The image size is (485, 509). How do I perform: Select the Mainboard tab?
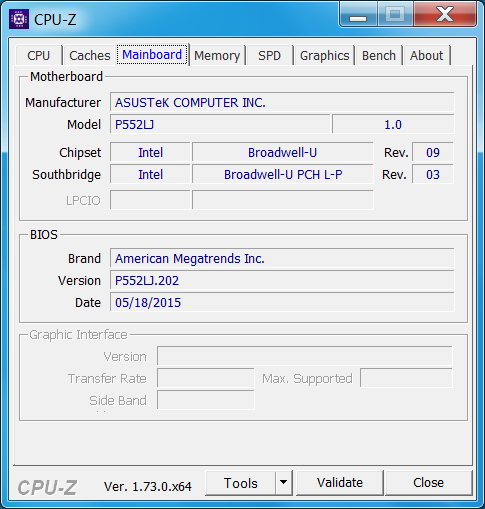pos(152,54)
